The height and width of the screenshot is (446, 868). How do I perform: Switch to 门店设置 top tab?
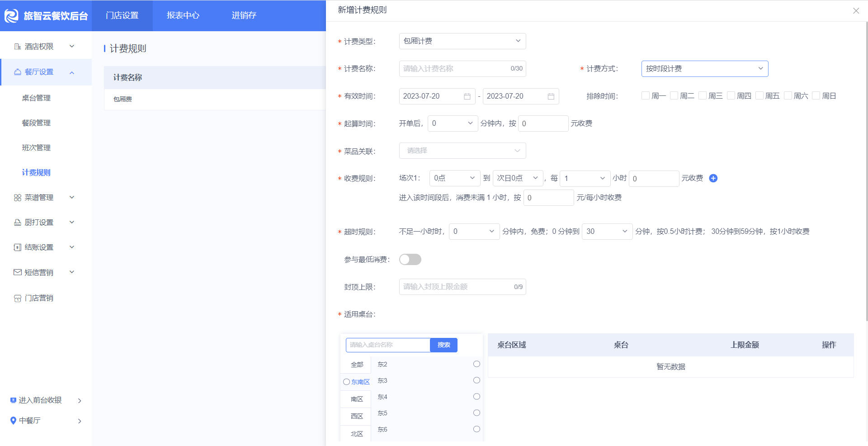(122, 15)
